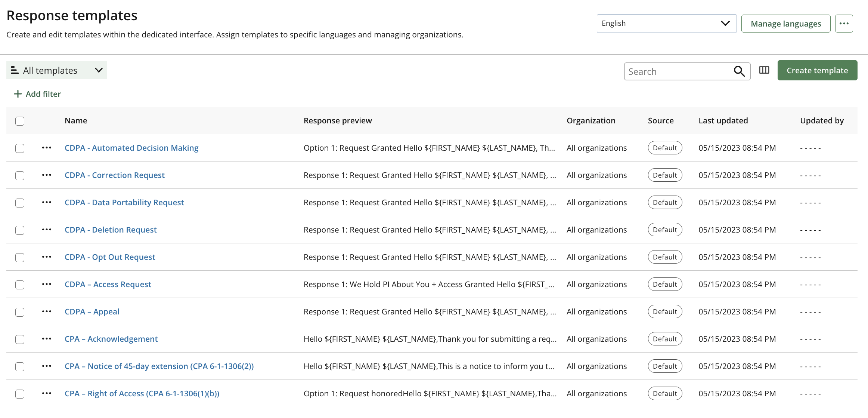Click Manage languages button
This screenshot has height=418, width=868.
785,24
